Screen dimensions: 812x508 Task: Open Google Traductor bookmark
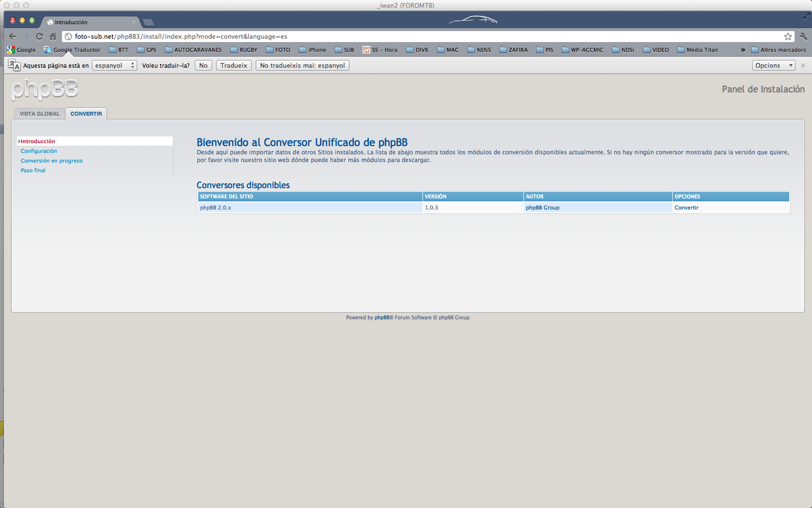pos(72,50)
